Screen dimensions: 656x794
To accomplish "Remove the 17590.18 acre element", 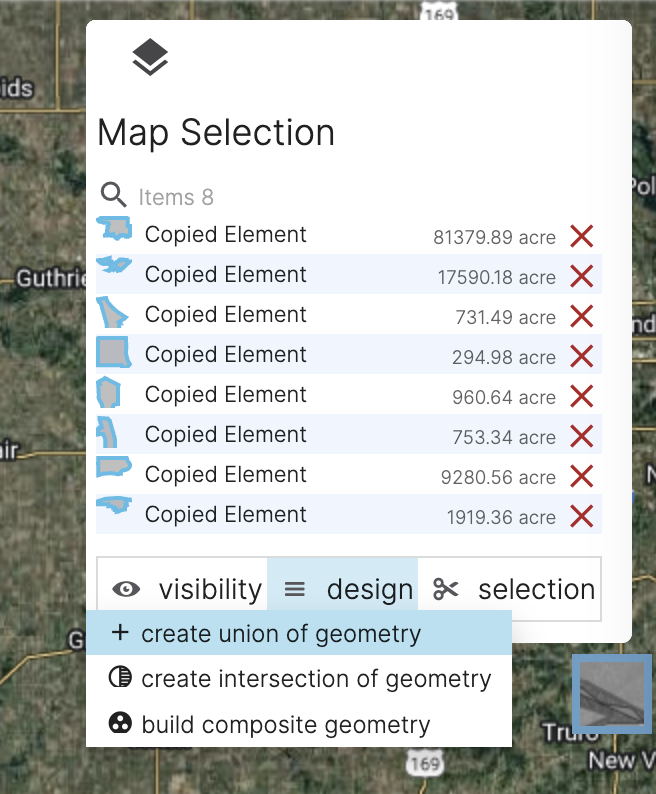I will click(582, 276).
